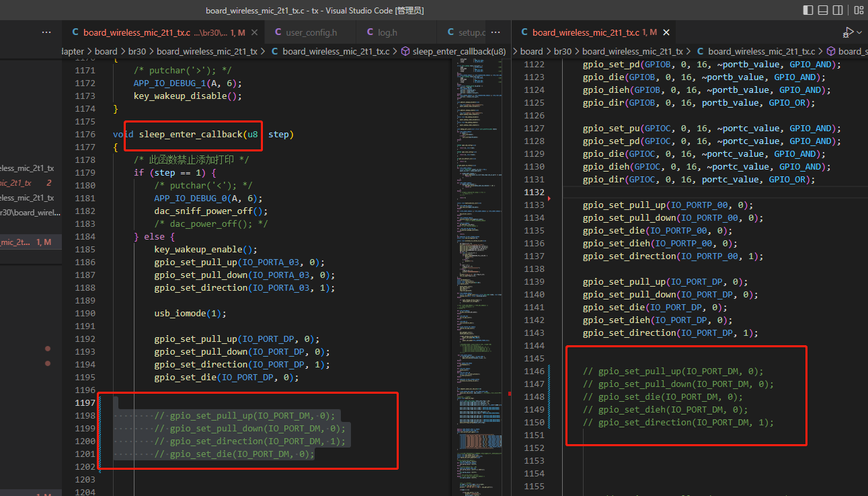
Task: Click the usb_iomode(1); code line
Action: point(190,313)
